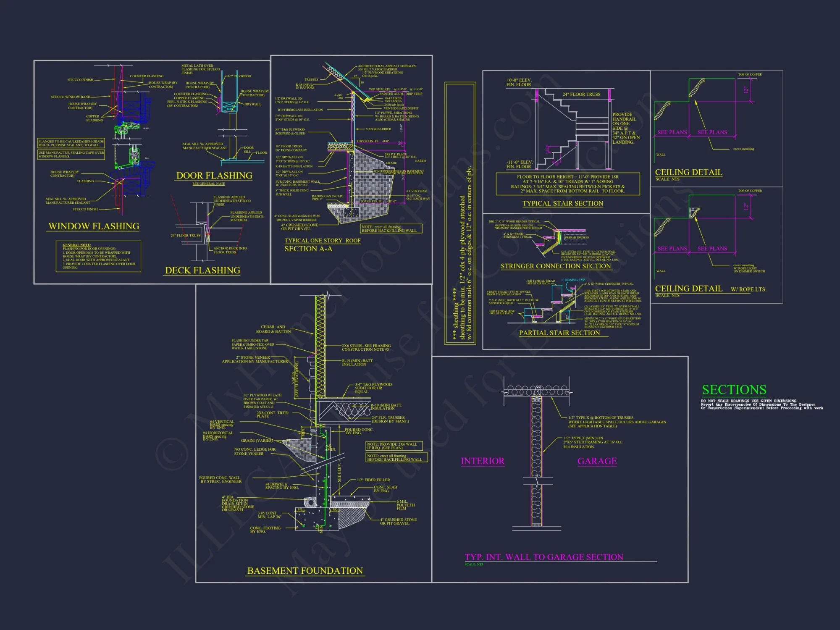
Task: Select the GENERAL NOTE text box
Action: tap(98, 256)
